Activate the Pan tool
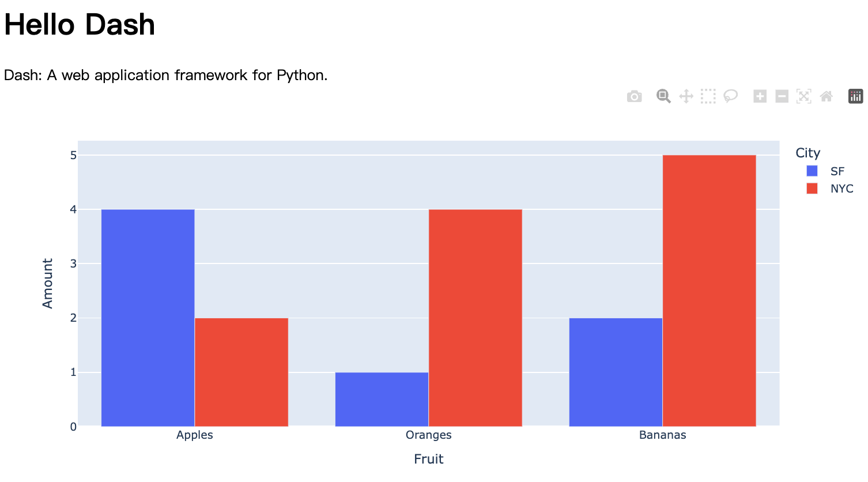 tap(686, 96)
